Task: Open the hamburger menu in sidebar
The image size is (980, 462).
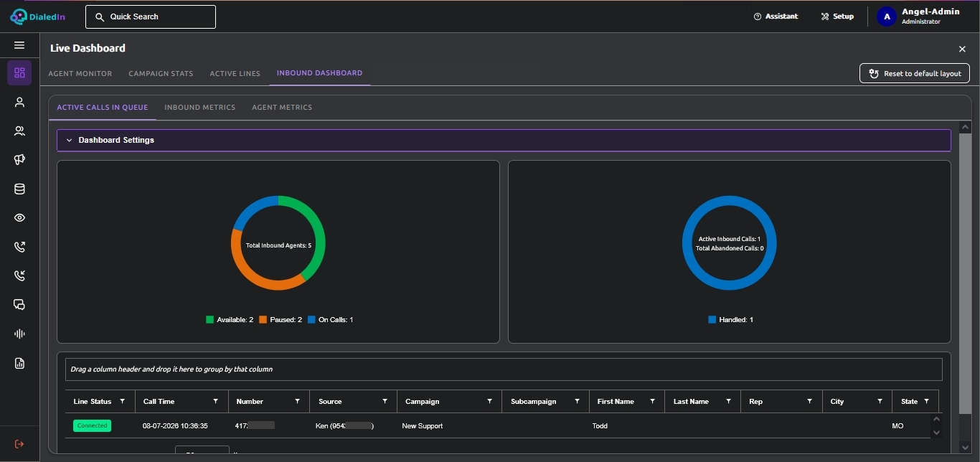Action: pyautogui.click(x=19, y=45)
